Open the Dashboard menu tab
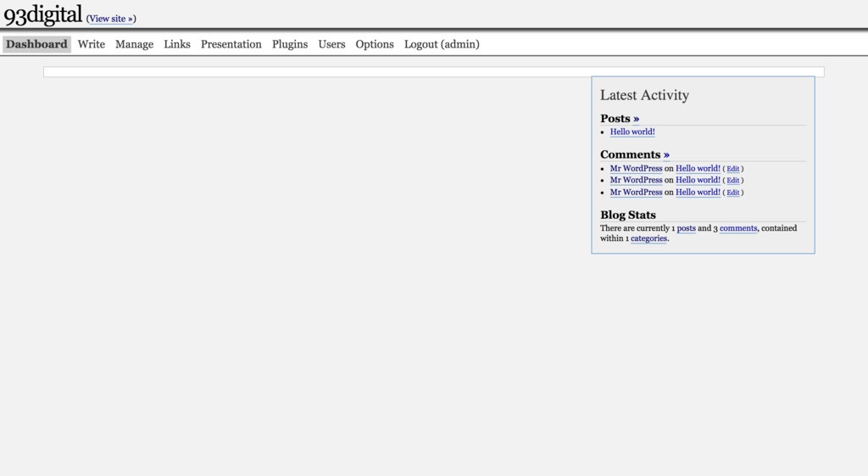This screenshot has width=868, height=476. (x=36, y=44)
